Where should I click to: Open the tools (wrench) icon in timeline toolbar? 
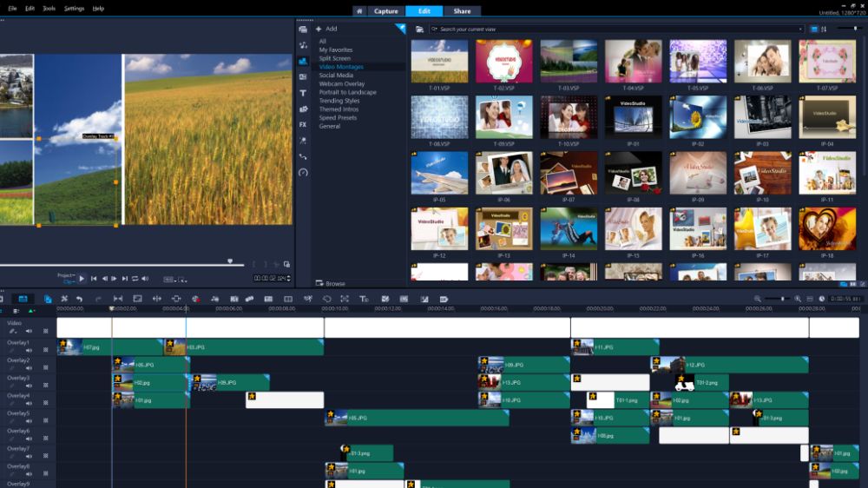[64, 299]
